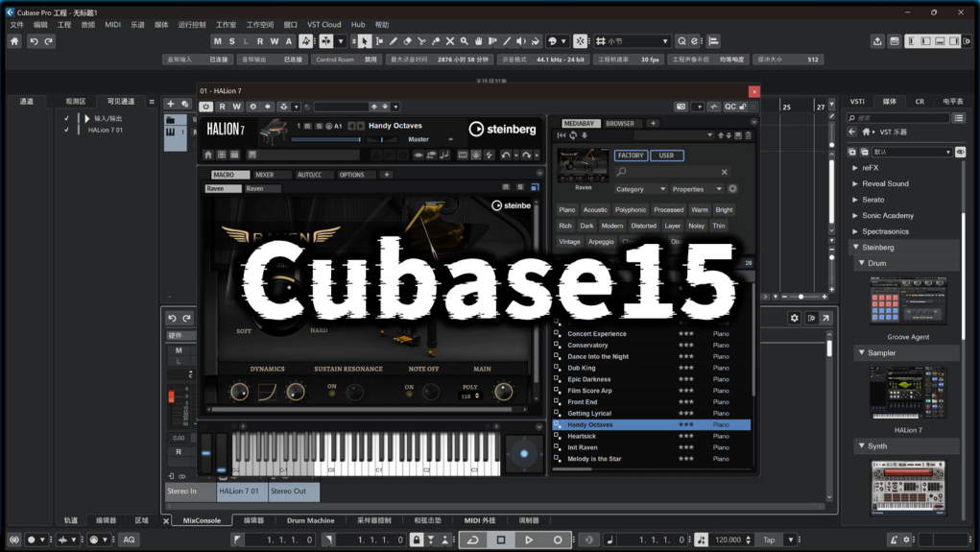
Task: Select the Erase tool
Action: (x=408, y=41)
